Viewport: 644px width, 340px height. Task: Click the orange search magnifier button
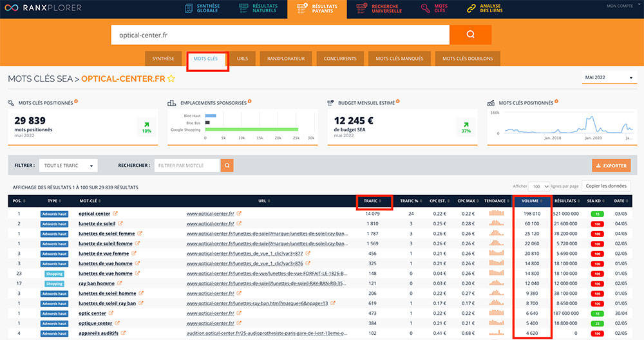470,35
